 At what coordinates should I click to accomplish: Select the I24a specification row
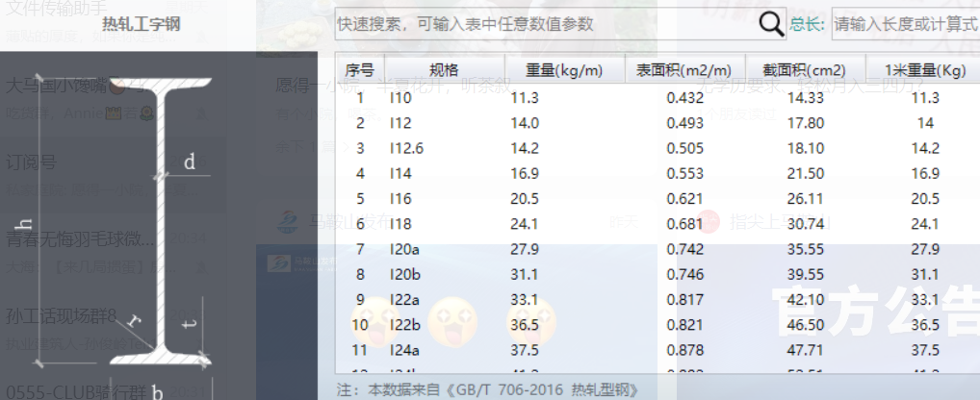(x=658, y=350)
